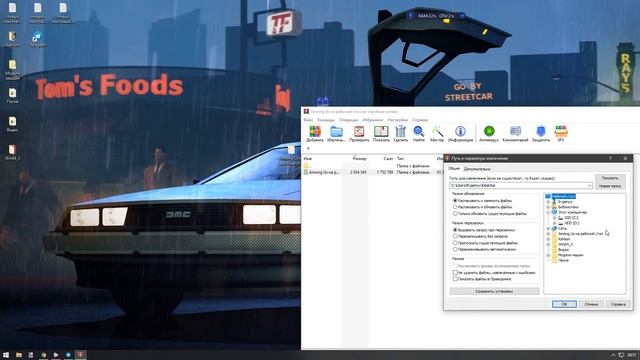Viewport: 640px width, 360px height.
Task: Click the Справка button in the dialog
Action: click(x=618, y=304)
